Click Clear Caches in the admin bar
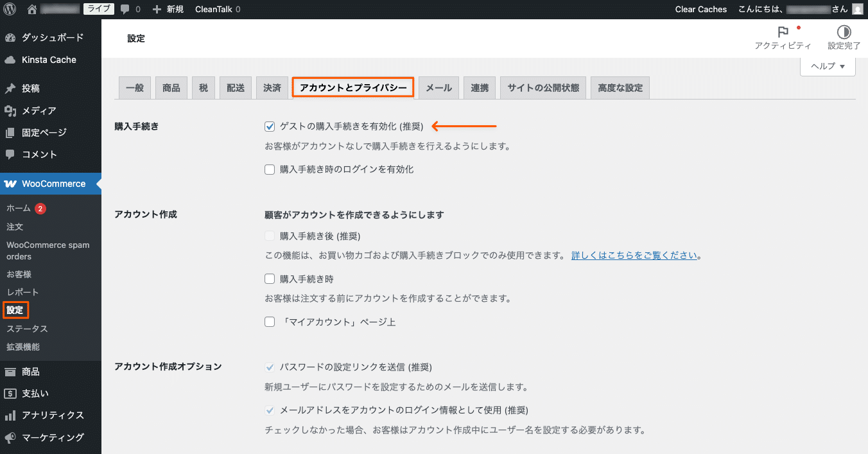This screenshot has height=454, width=868. pyautogui.click(x=700, y=9)
